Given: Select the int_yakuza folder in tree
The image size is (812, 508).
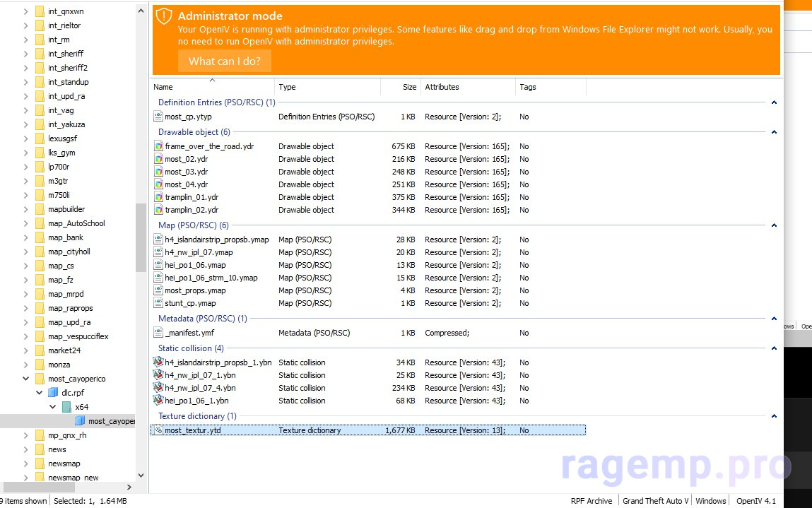Looking at the screenshot, I should 66,124.
